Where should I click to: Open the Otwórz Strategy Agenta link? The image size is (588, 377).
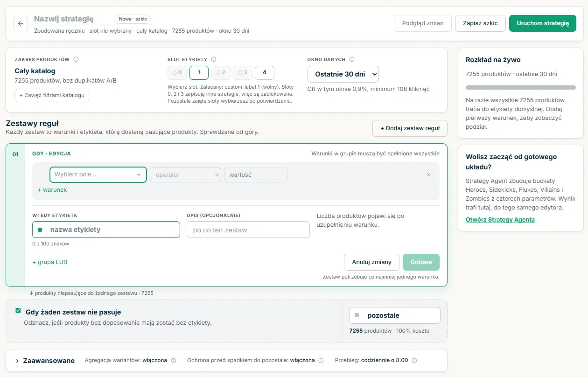click(500, 220)
